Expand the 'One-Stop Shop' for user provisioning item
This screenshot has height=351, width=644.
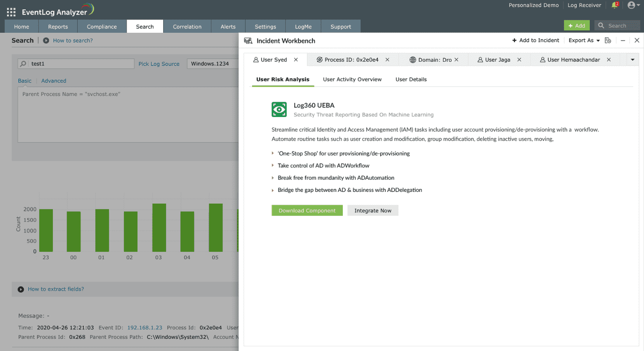click(x=273, y=154)
